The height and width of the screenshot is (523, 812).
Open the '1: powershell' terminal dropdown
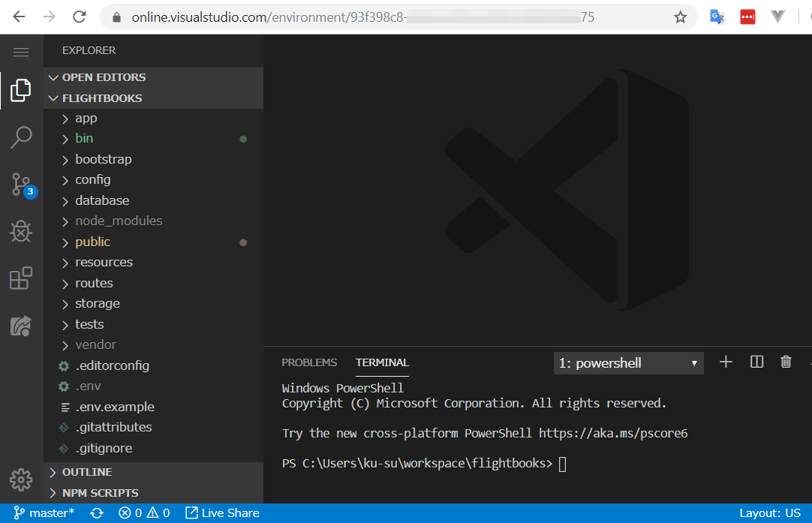pos(628,362)
